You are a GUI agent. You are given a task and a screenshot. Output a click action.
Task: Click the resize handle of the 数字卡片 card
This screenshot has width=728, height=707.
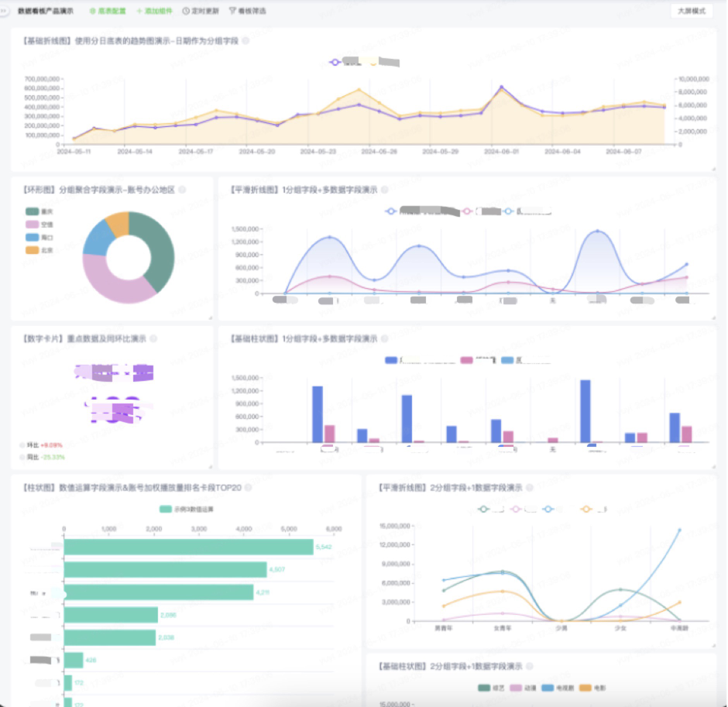[211, 467]
